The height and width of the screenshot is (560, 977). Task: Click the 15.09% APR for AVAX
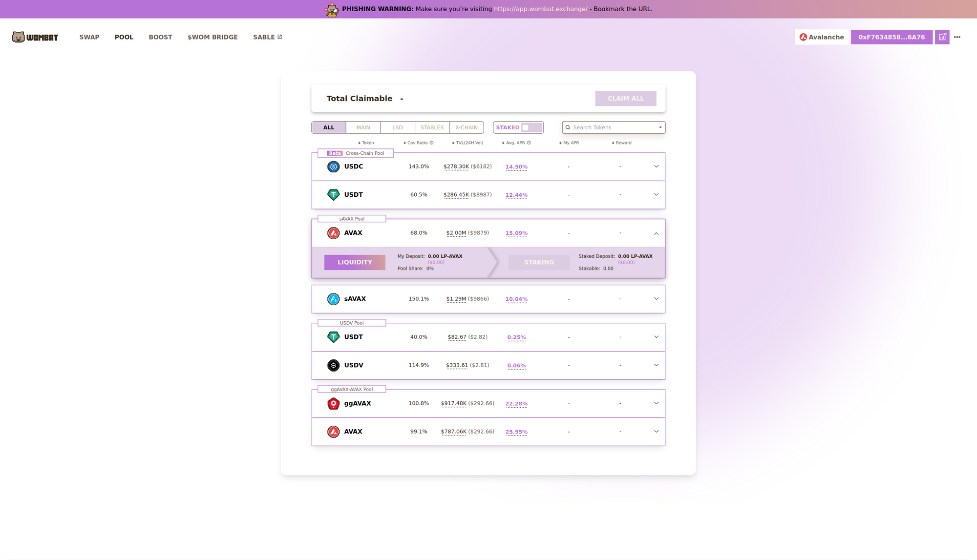516,233
